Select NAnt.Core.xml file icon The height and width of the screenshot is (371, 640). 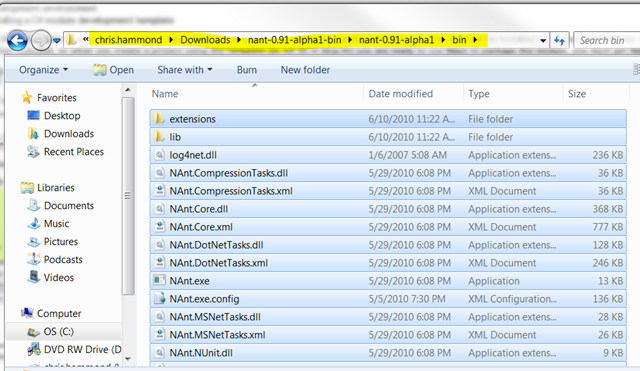pyautogui.click(x=159, y=227)
